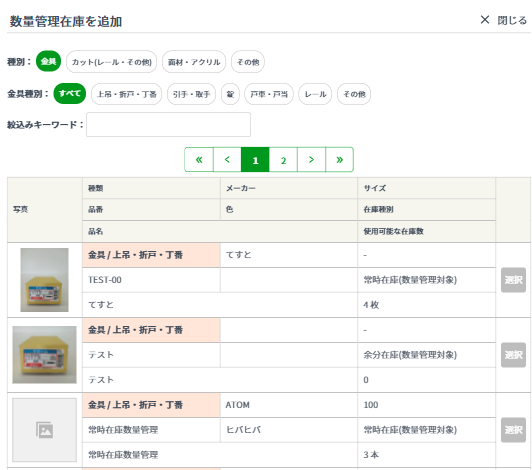Click the 4 枚 stock count cell
The width and height of the screenshot is (532, 470).
pos(426,305)
